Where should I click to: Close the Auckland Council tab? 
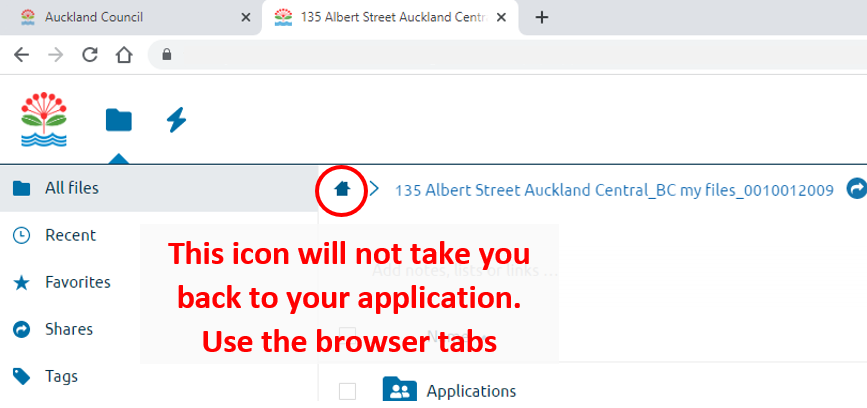pyautogui.click(x=245, y=17)
